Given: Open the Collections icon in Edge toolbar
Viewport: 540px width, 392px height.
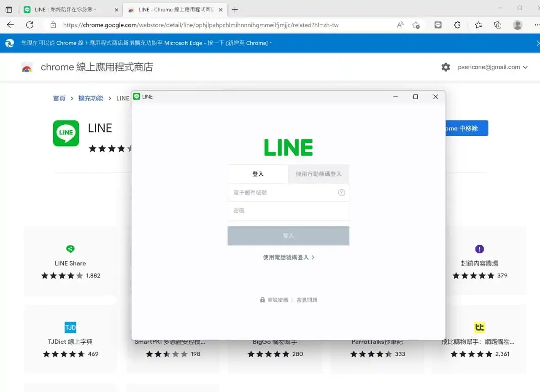Looking at the screenshot, I should coord(498,25).
